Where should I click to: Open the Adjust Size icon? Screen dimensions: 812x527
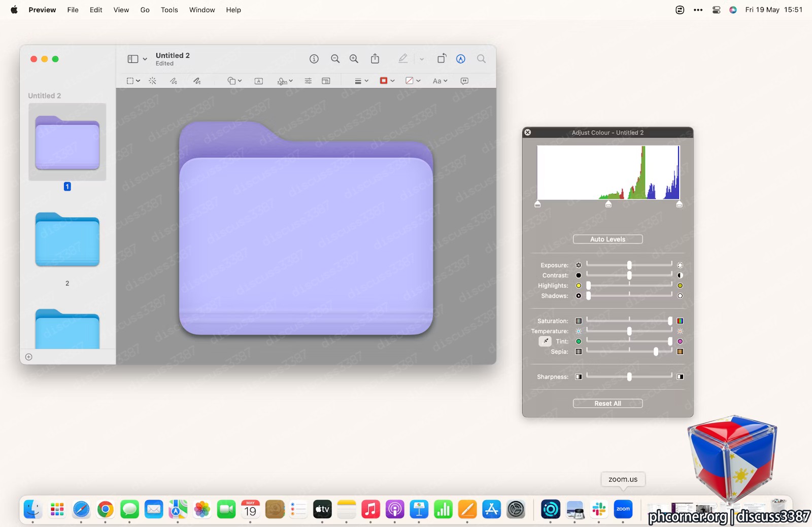coord(326,81)
